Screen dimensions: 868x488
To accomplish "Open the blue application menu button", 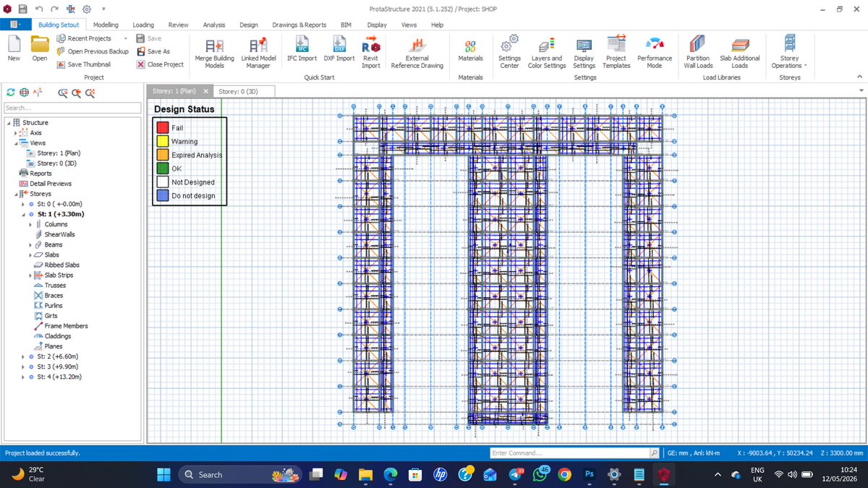I will [x=14, y=25].
